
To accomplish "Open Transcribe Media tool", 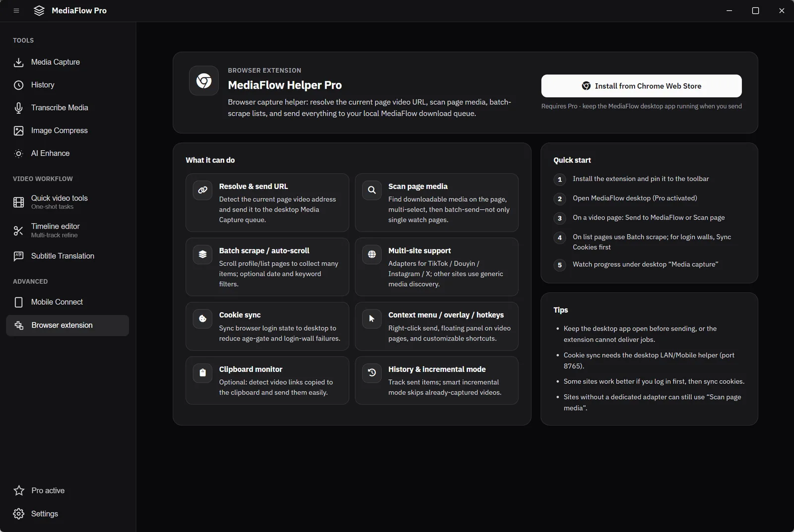I will tap(67, 108).
